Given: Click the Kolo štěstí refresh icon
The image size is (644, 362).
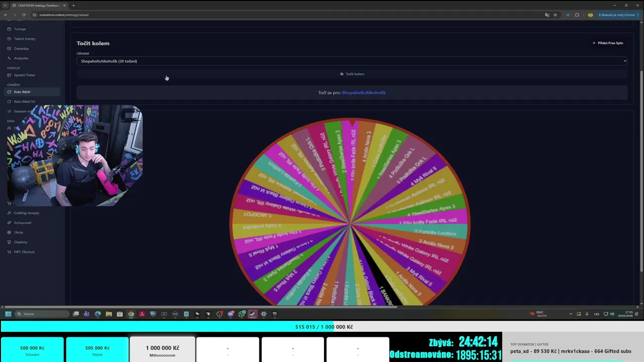Looking at the screenshot, I should coord(9,92).
